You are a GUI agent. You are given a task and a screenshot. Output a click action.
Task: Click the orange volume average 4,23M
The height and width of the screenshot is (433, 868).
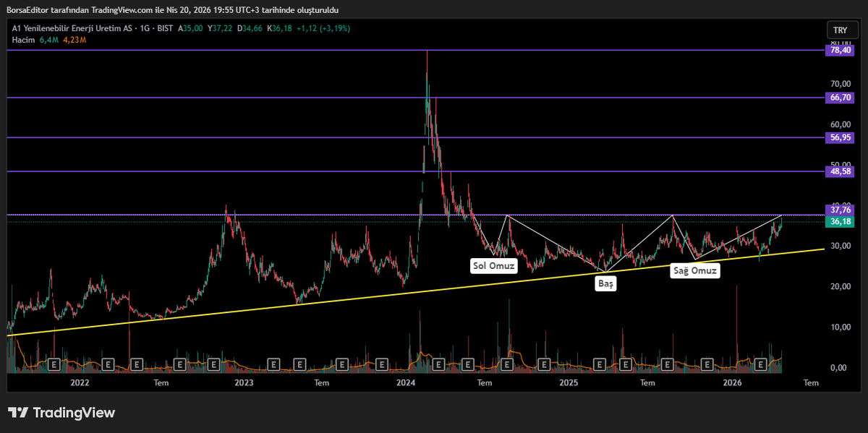[74, 40]
